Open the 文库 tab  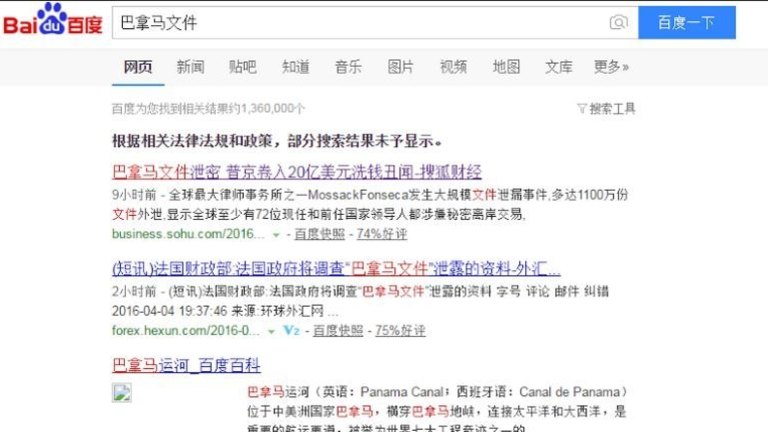[559, 67]
